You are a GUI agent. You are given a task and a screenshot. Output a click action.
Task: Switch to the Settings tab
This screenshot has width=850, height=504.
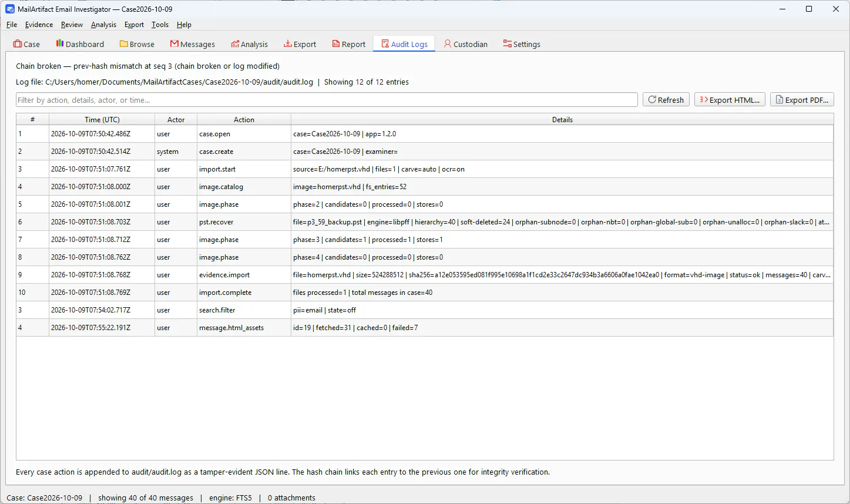522,44
